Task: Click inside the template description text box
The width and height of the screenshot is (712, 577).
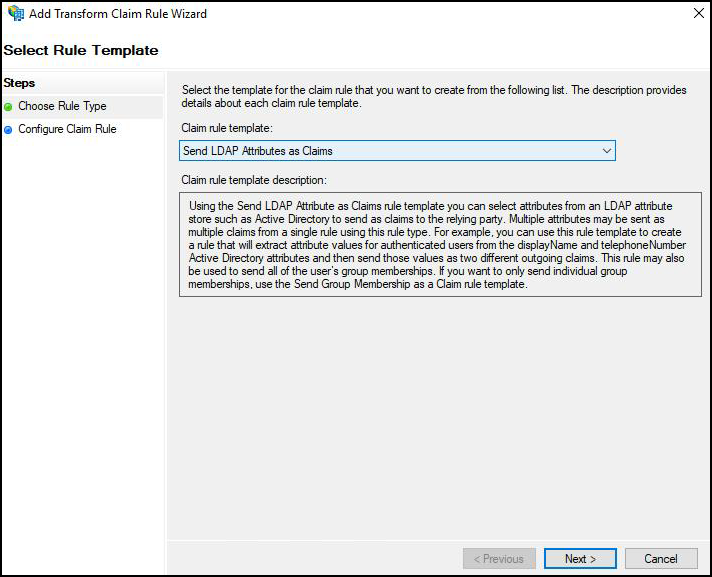Action: (439, 244)
